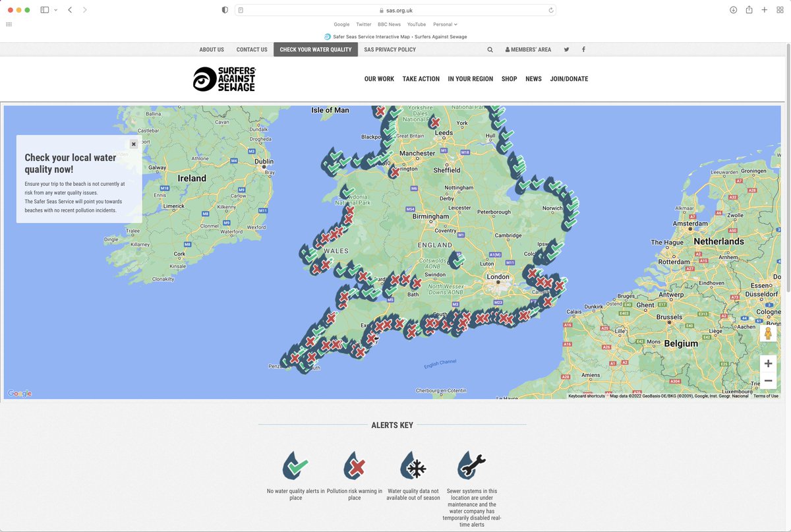Open the MEMBERS' AREA link
The width and height of the screenshot is (791, 532).
pos(528,49)
